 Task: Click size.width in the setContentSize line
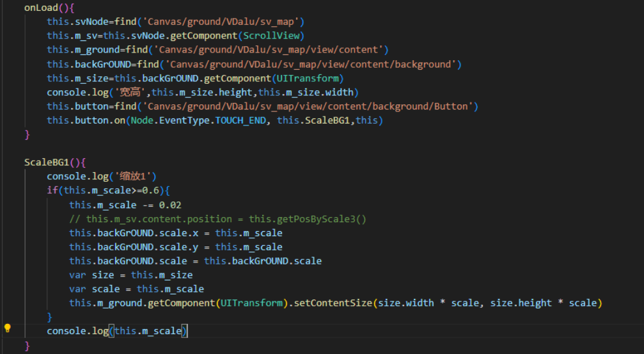coord(406,303)
